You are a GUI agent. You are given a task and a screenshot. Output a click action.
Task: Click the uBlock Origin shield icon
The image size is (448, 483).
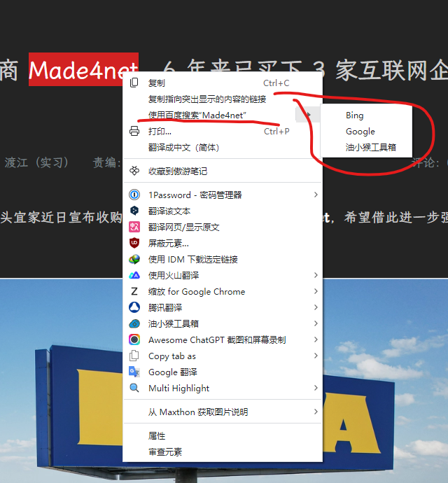pyautogui.click(x=134, y=243)
